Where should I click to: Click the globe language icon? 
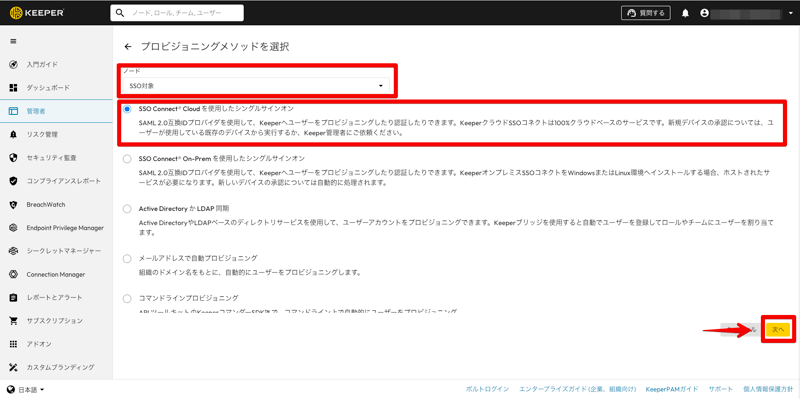click(x=11, y=390)
